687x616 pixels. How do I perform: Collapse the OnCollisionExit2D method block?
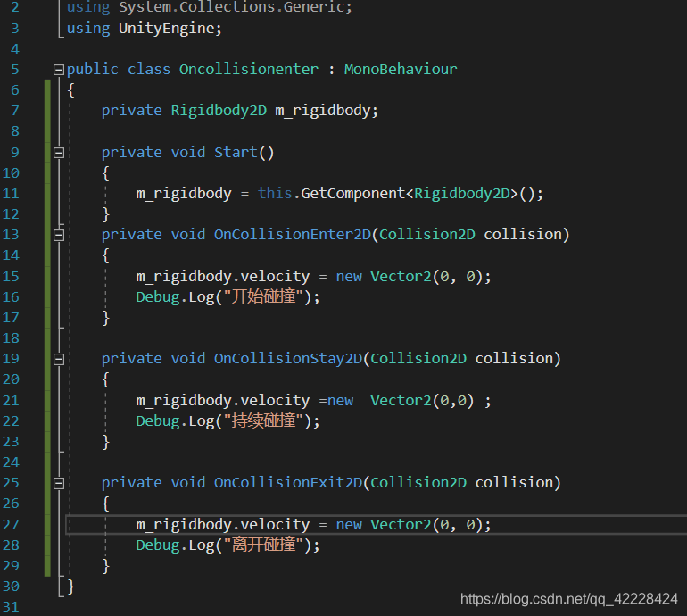point(59,483)
